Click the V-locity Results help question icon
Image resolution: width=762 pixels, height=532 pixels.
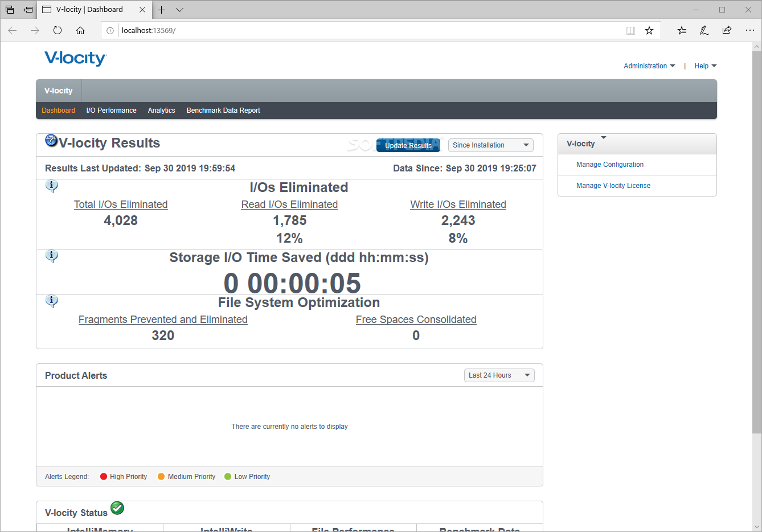coord(51,140)
